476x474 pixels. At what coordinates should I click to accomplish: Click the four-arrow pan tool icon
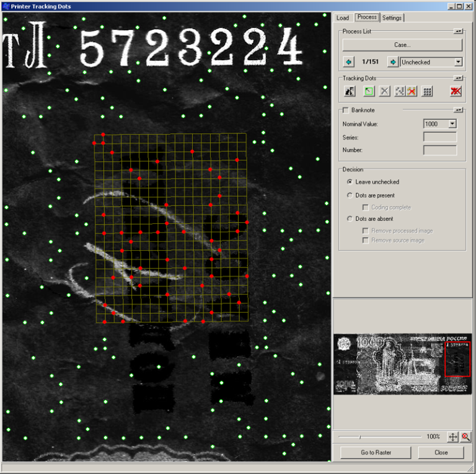pyautogui.click(x=452, y=437)
